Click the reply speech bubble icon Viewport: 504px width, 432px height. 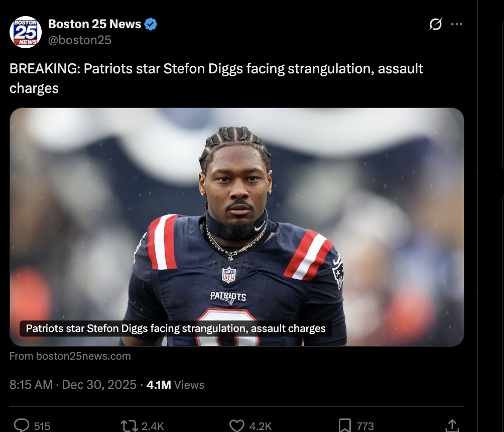click(x=22, y=425)
